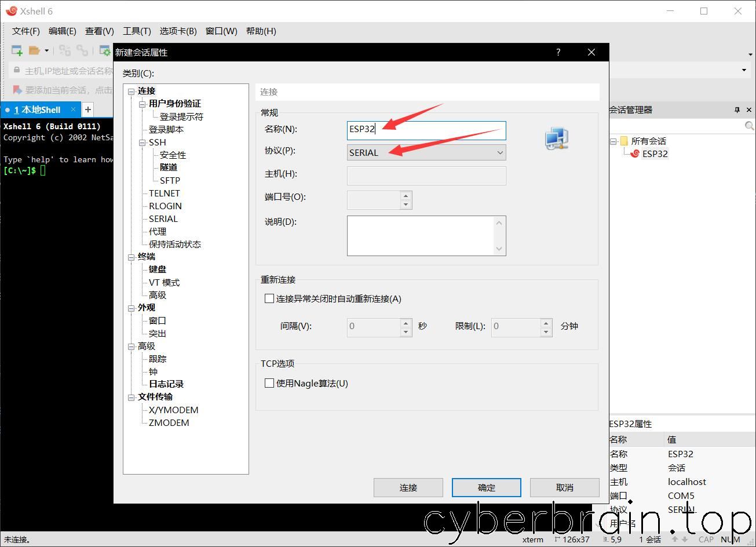The width and height of the screenshot is (756, 547).
Task: Open the 编辑(E) menu
Action: pyautogui.click(x=63, y=31)
